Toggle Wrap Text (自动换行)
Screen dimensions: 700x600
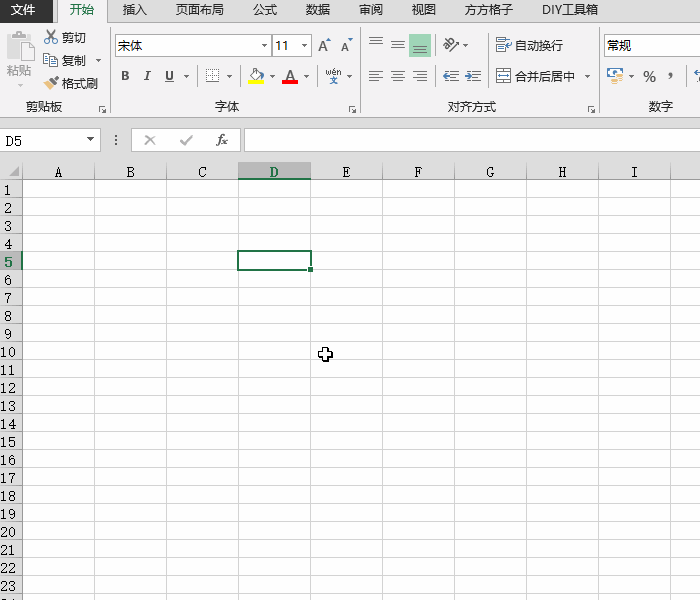coord(529,45)
